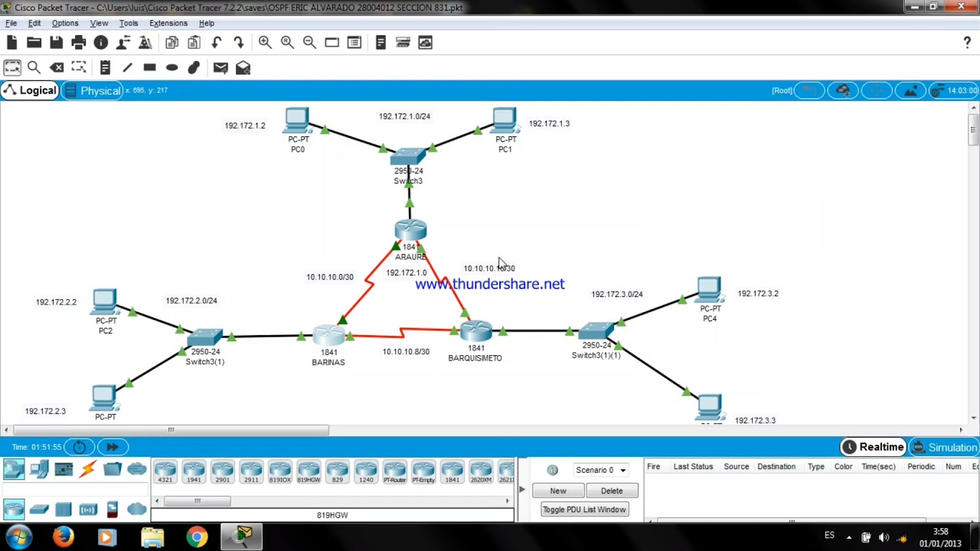The image size is (980, 551).
Task: Select the Draw Line tool
Action: [x=127, y=67]
